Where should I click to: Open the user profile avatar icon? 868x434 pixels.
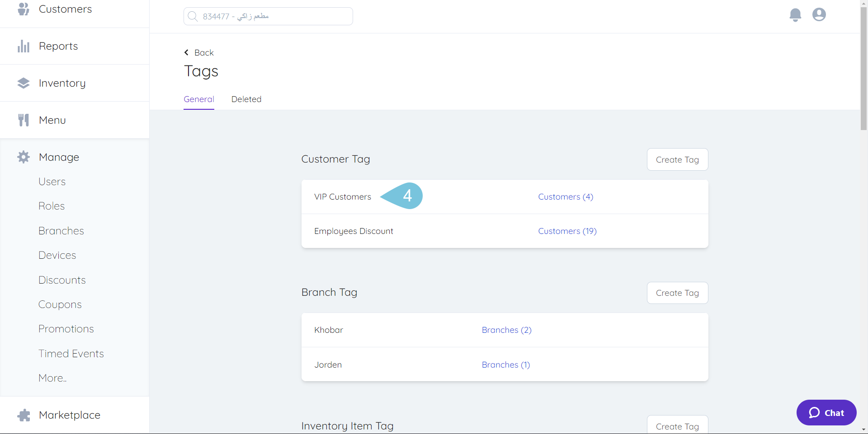(819, 15)
